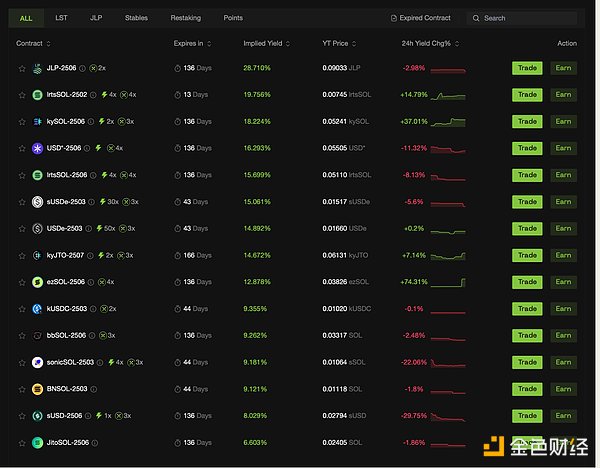Image resolution: width=600 pixels, height=468 pixels.
Task: Open info icon beside BNSOL-2503
Action: [x=94, y=389]
